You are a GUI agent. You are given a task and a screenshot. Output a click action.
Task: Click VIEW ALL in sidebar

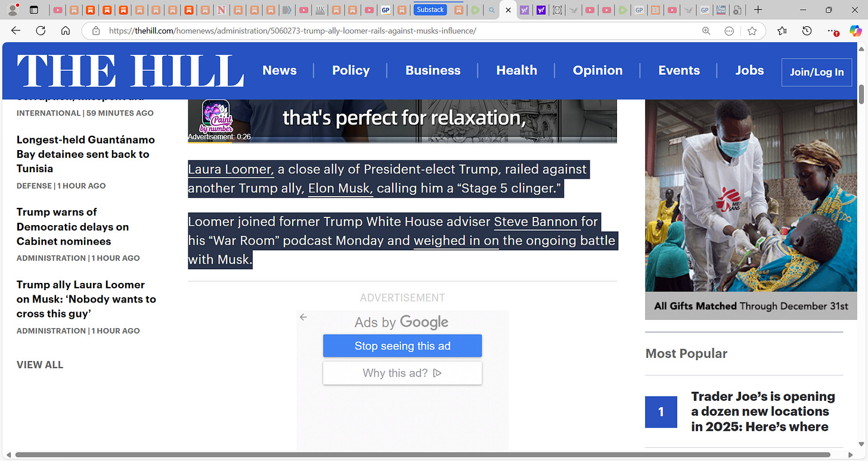pyautogui.click(x=40, y=365)
